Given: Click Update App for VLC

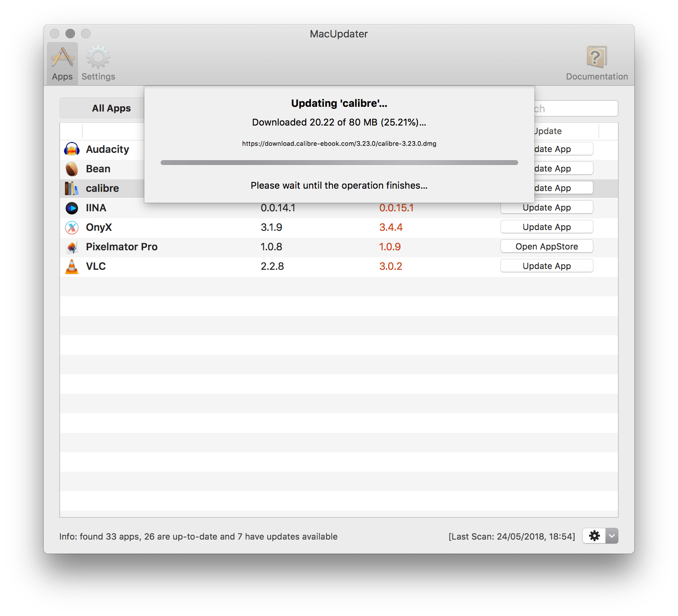Looking at the screenshot, I should coord(547,266).
